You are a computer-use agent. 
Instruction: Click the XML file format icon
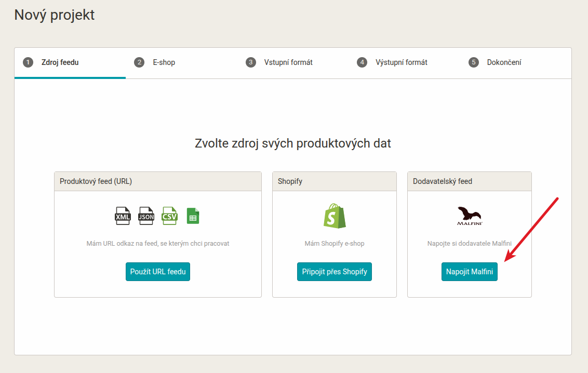(x=123, y=216)
